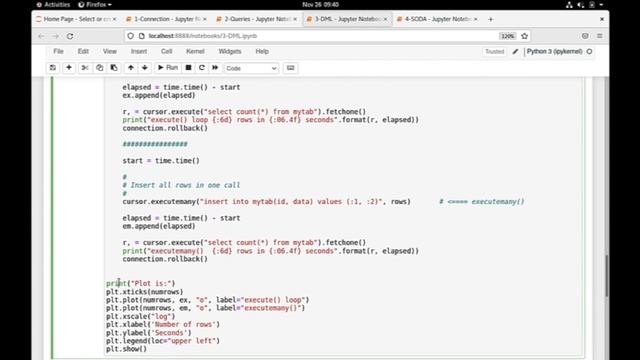Image resolution: width=640 pixels, height=360 pixels.
Task: Click the plt.ylabel('Seconds') line
Action: [149, 333]
